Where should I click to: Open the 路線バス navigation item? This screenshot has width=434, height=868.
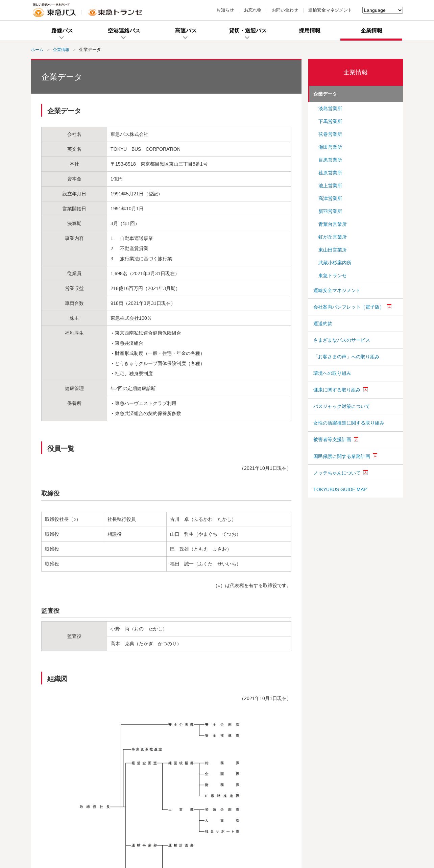pos(62,30)
